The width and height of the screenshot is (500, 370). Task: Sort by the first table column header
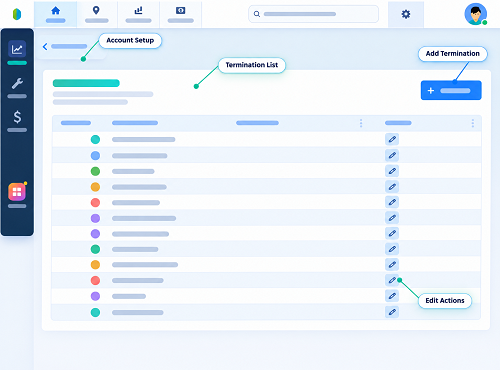pyautogui.click(x=76, y=123)
